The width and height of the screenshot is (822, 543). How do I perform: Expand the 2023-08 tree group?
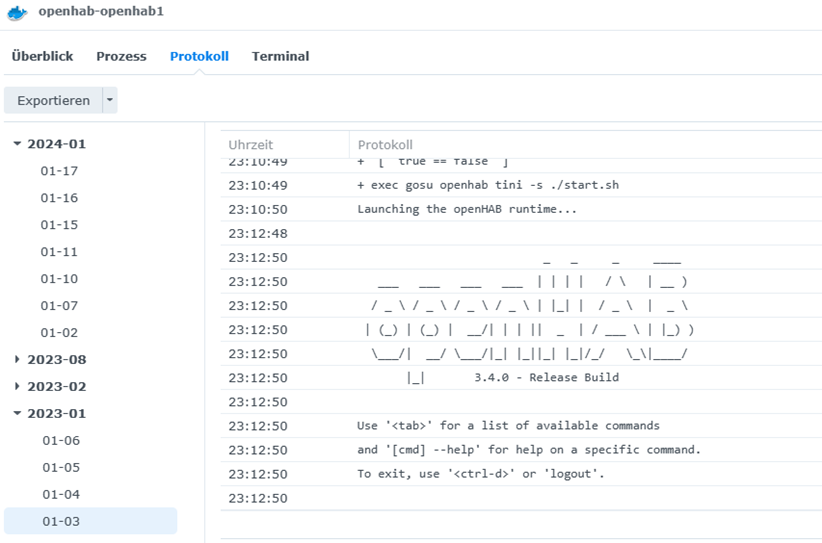tap(17, 360)
